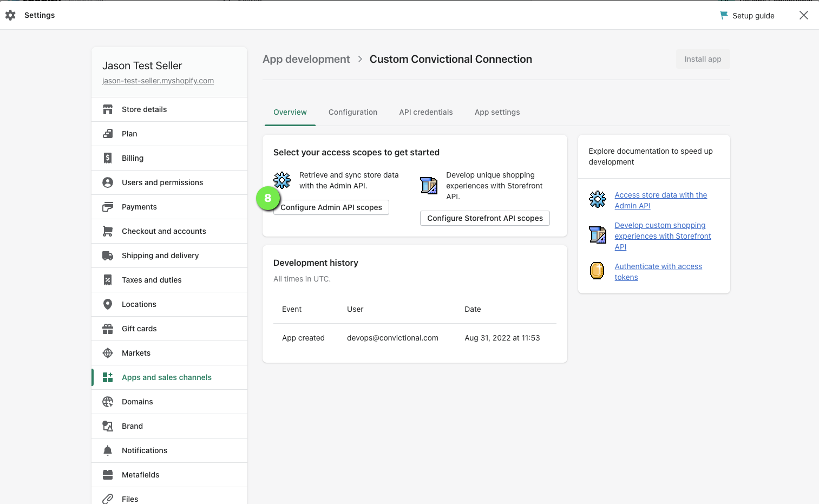Image resolution: width=819 pixels, height=504 pixels.
Task: Click the Metafields icon in sidebar
Action: click(x=108, y=475)
